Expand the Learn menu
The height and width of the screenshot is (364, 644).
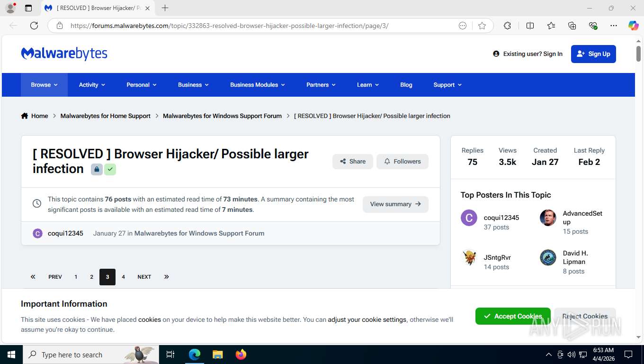coord(368,85)
